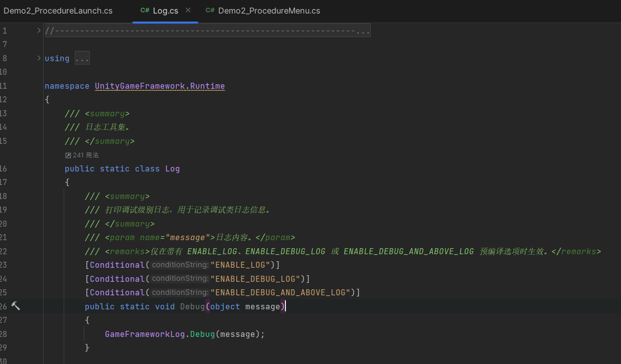The width and height of the screenshot is (621, 364).
Task: Open the 241 用法 usages hint
Action: [x=86, y=155]
